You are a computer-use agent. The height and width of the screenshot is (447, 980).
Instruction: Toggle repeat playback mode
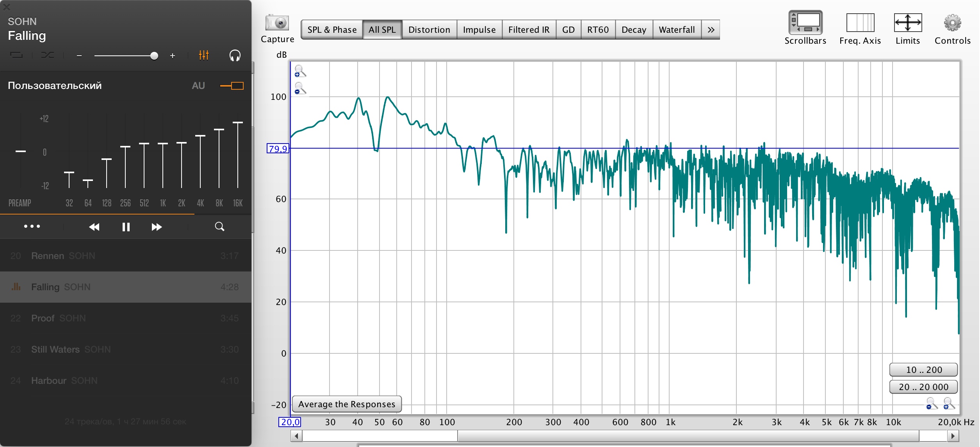pyautogui.click(x=16, y=55)
